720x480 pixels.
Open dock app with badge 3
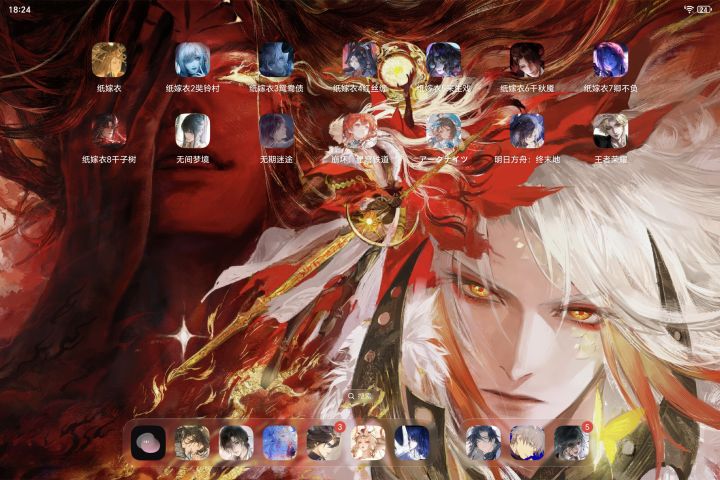[x=324, y=443]
